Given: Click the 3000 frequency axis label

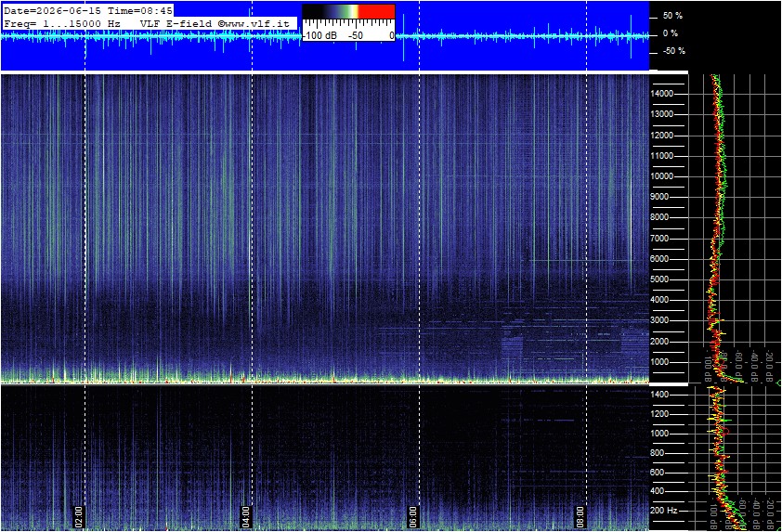Looking at the screenshot, I should coord(659,320).
